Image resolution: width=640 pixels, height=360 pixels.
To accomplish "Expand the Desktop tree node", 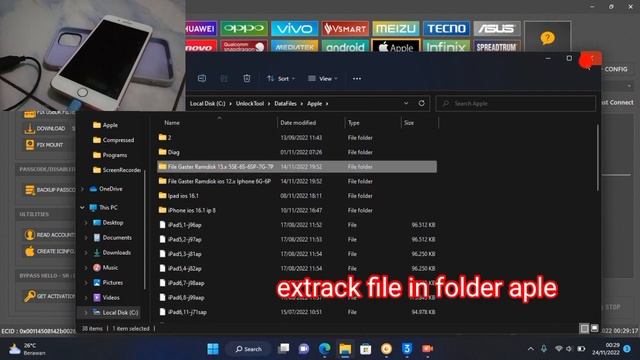I will (86, 223).
